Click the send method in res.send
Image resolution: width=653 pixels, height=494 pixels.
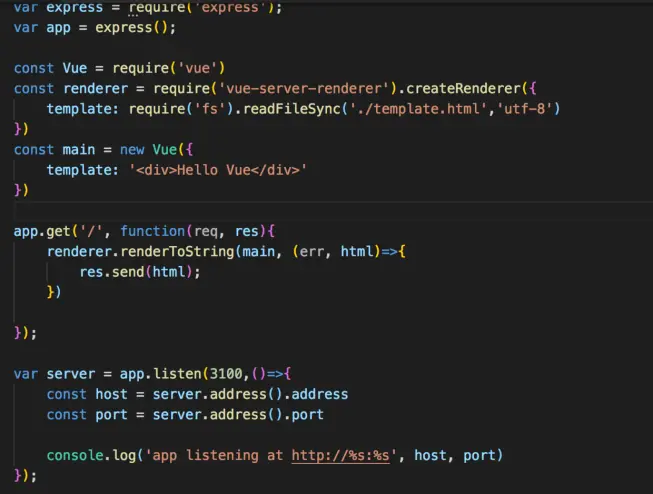click(128, 272)
